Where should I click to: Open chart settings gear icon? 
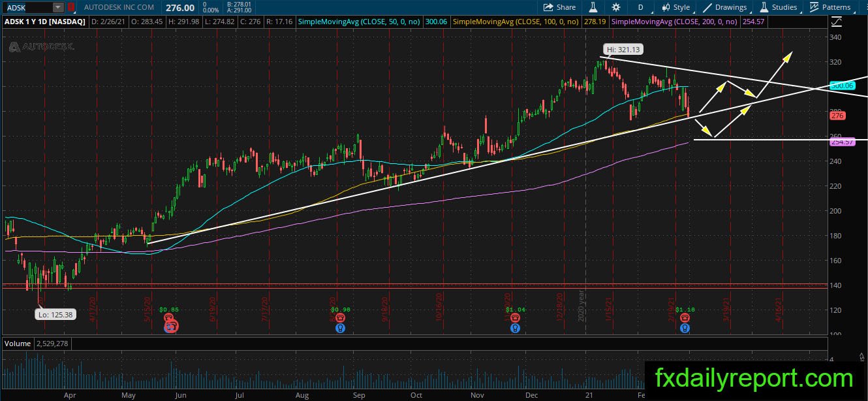615,7
